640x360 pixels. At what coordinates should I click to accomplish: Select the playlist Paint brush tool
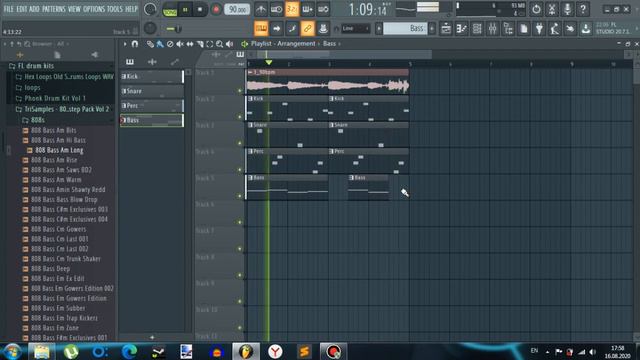pos(160,44)
